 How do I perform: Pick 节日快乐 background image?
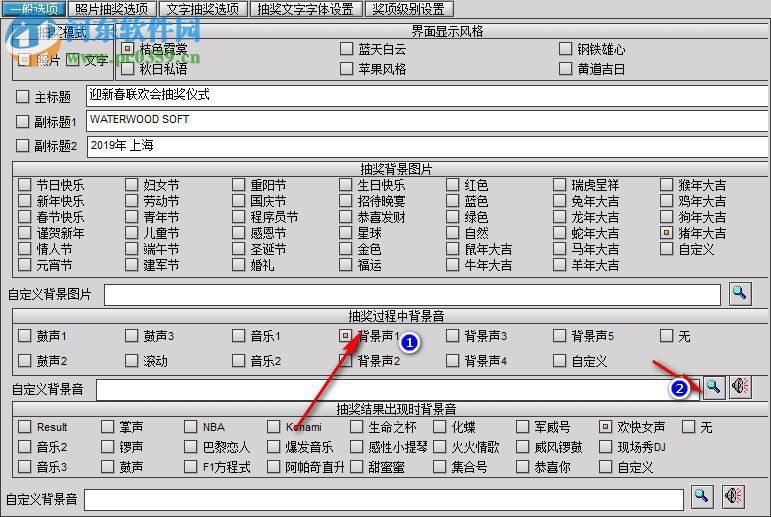tap(25, 185)
